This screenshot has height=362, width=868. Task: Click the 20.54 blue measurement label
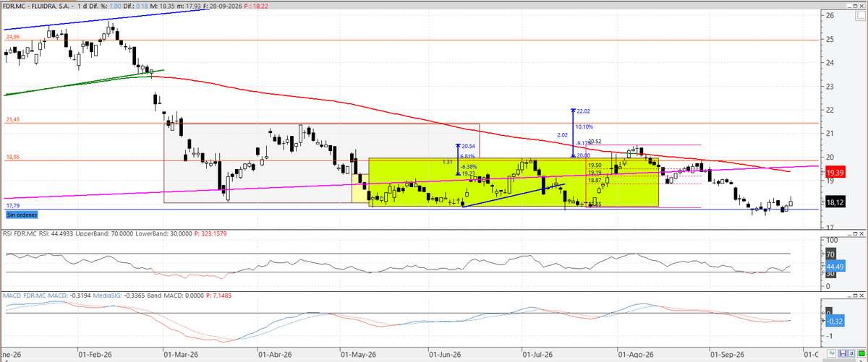coord(469,146)
